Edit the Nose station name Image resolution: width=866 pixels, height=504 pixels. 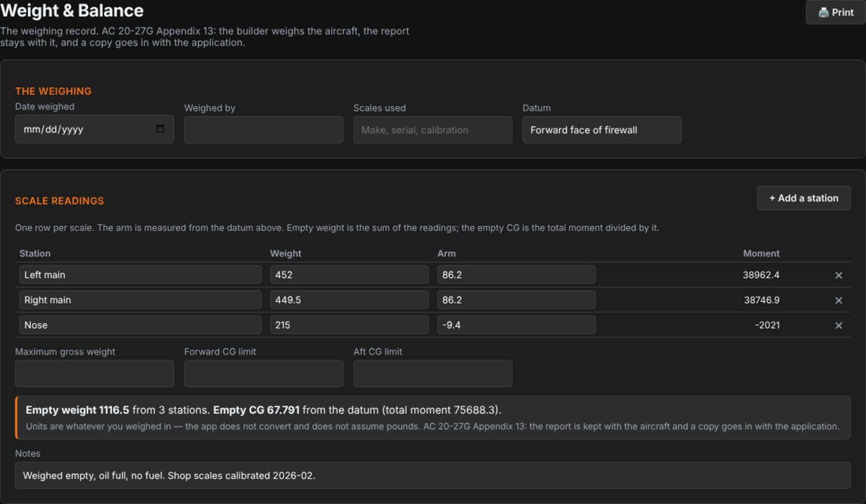(140, 325)
